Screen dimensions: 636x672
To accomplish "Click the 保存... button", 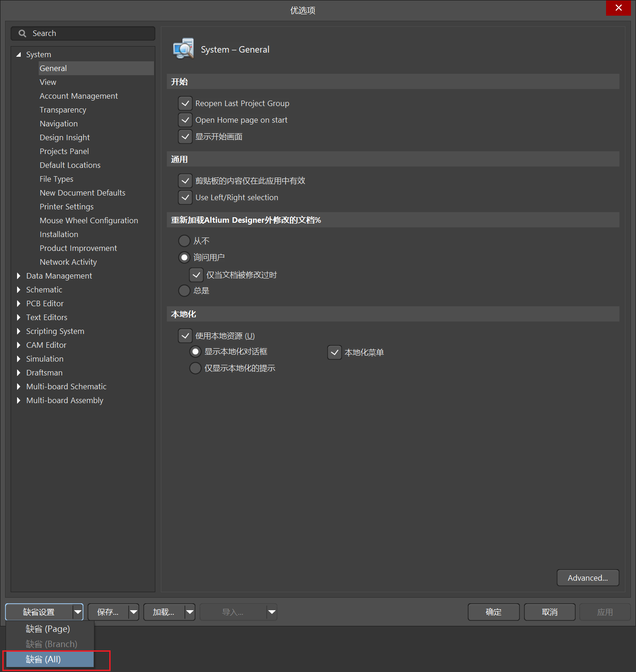I will 108,612.
